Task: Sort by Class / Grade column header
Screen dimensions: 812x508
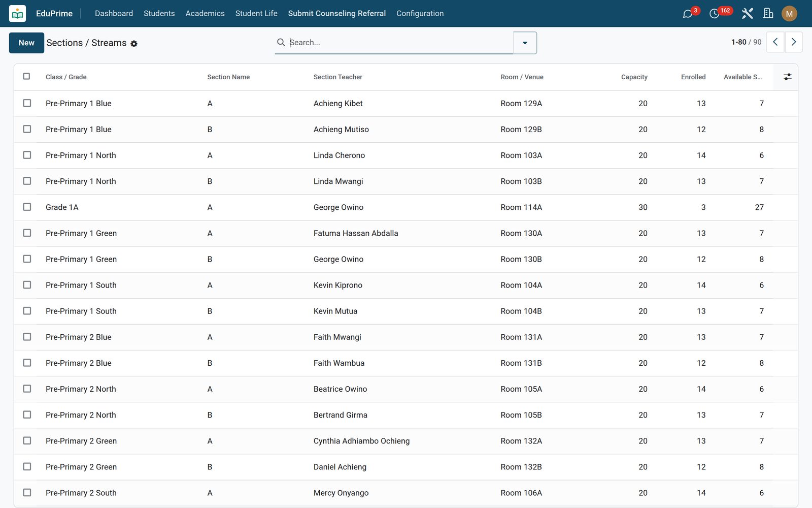Action: point(66,77)
